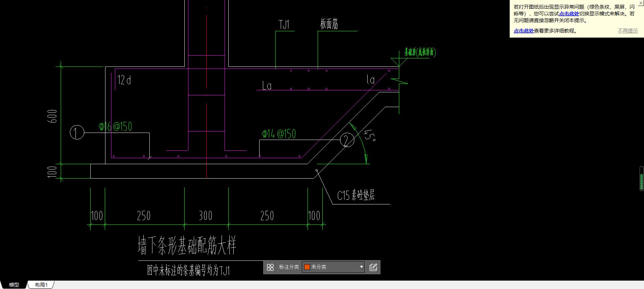644x289 pixels.
Task: Click the orange swatch beside 未分类
Action: click(x=307, y=267)
